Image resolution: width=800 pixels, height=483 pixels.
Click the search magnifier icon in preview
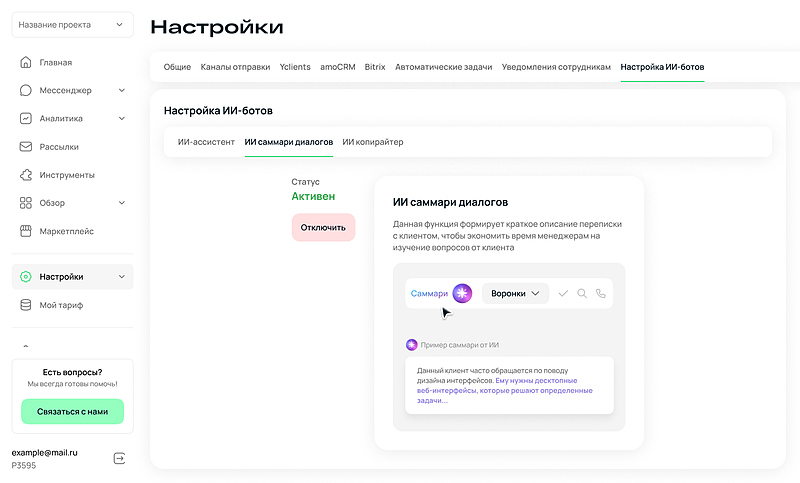(x=582, y=293)
